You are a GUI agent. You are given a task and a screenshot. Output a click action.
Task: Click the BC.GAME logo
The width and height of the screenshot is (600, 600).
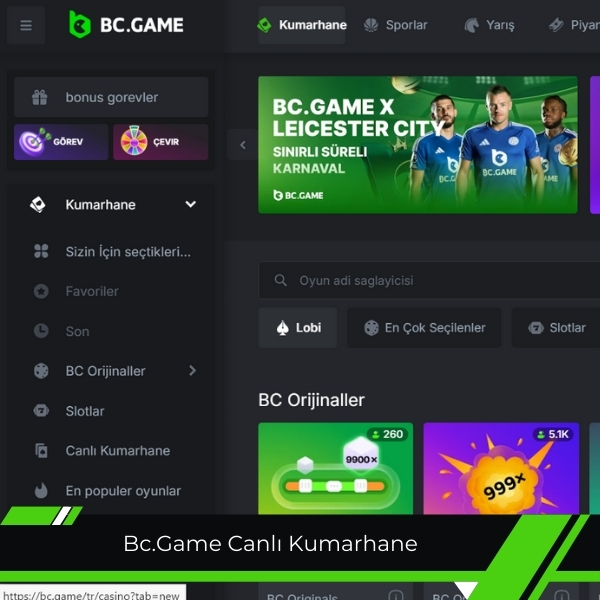(x=126, y=25)
